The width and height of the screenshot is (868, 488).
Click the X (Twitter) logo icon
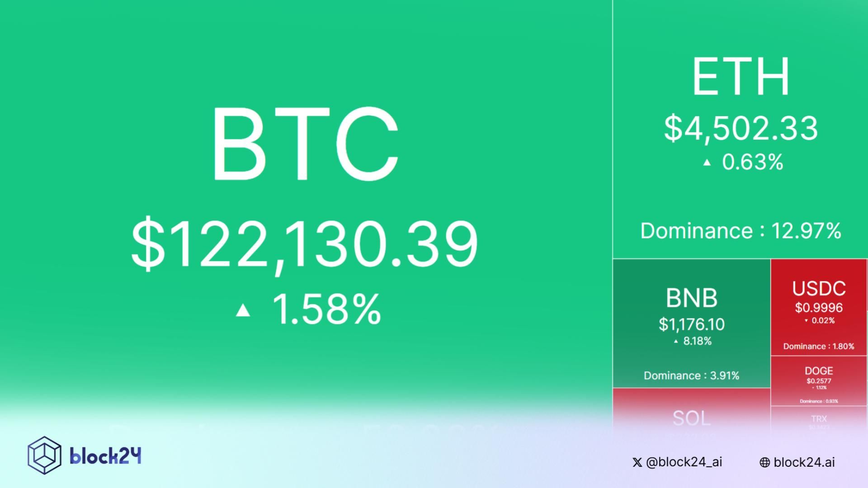coord(637,462)
